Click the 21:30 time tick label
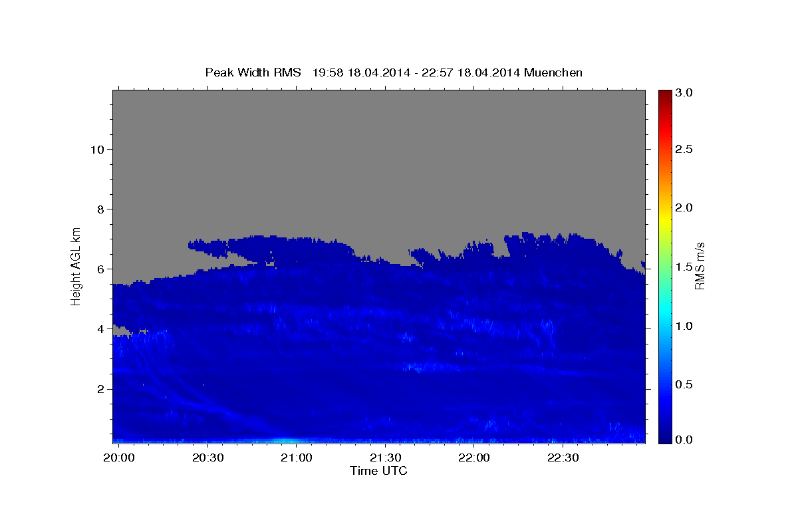798x532 pixels. (x=384, y=458)
